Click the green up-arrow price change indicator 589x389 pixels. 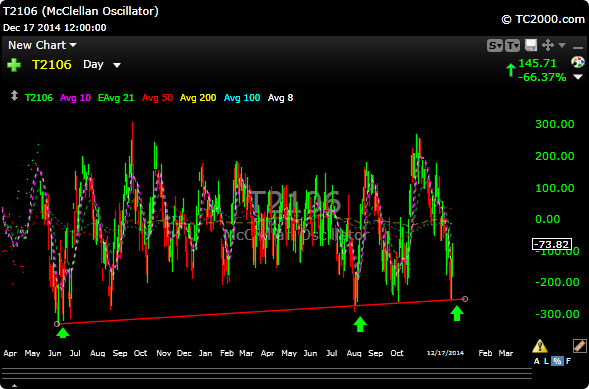(x=510, y=70)
